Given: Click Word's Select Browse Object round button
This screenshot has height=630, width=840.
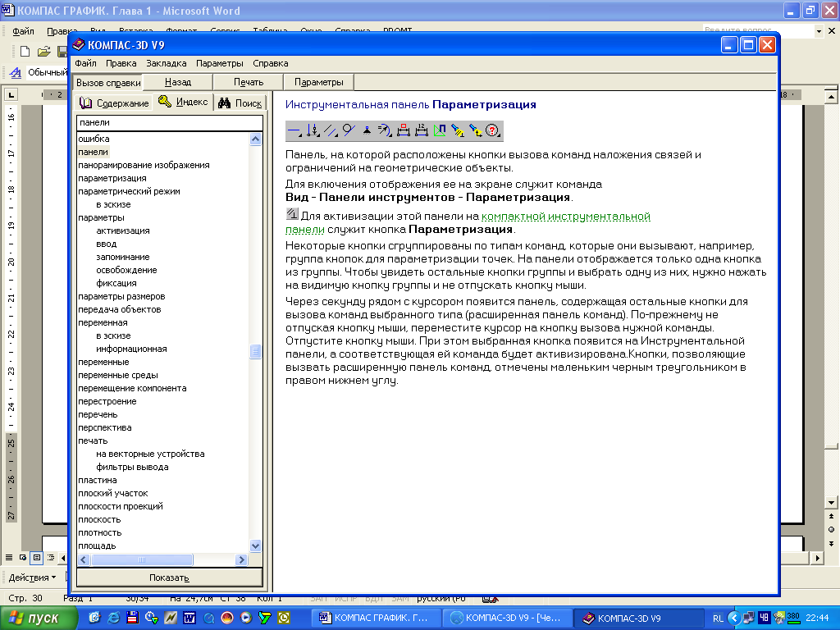Looking at the screenshot, I should [831, 530].
